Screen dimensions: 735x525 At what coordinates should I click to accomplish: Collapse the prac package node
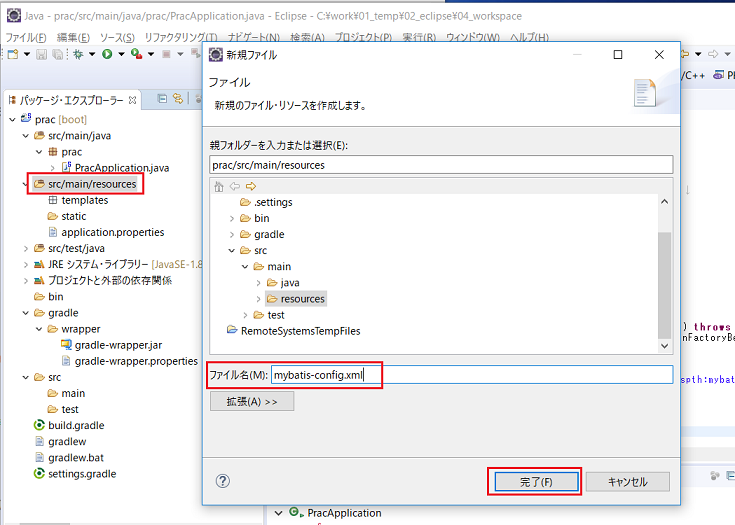click(39, 152)
